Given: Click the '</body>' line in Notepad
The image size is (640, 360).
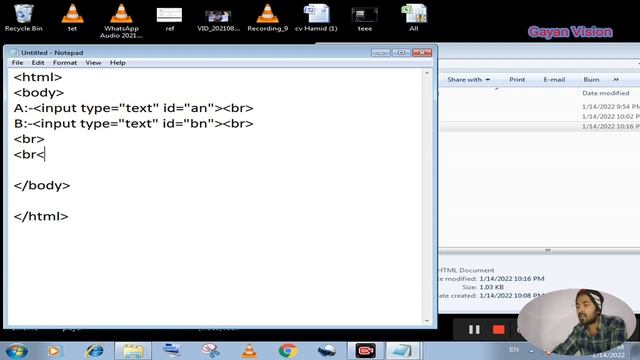Looking at the screenshot, I should (42, 185).
